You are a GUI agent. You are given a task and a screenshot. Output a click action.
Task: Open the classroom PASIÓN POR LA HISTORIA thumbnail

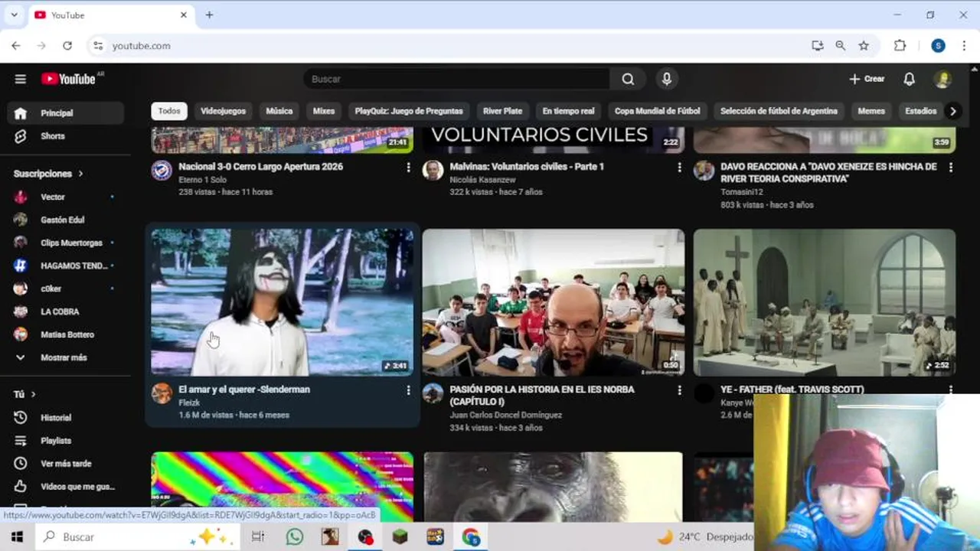(x=554, y=302)
